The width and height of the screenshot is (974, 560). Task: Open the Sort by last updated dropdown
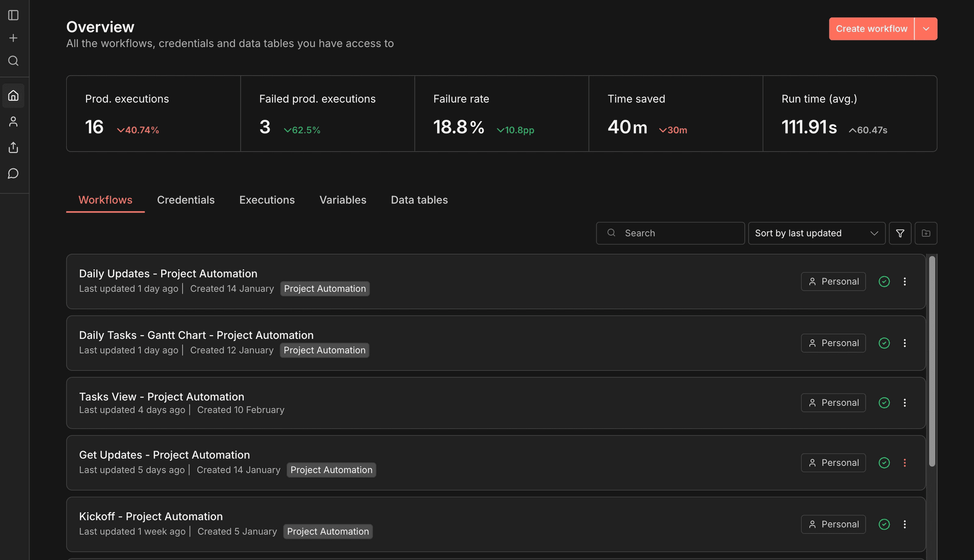pyautogui.click(x=816, y=233)
